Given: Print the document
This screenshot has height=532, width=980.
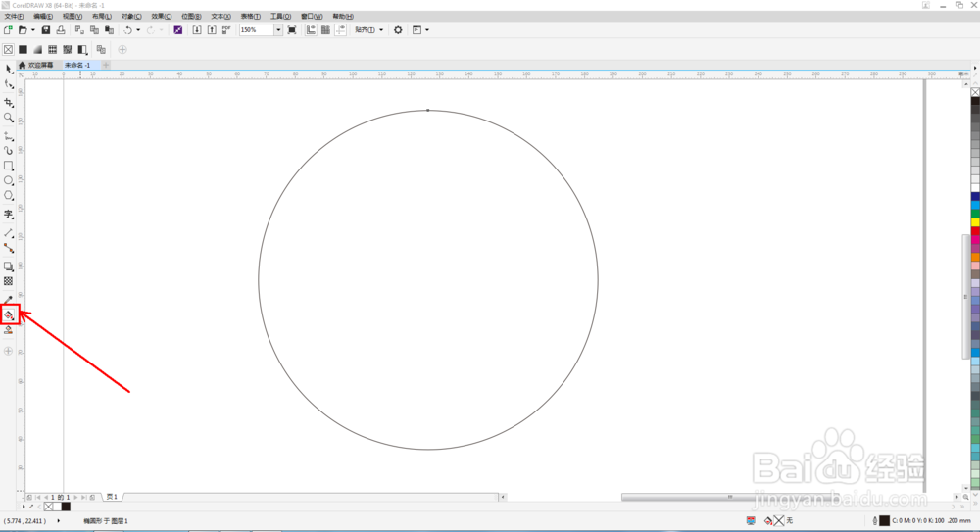Looking at the screenshot, I should pos(61,30).
